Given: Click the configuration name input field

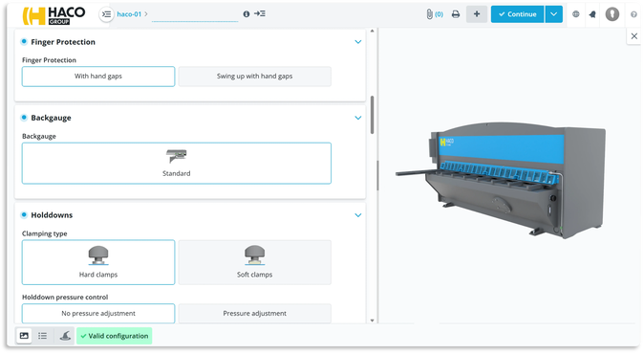Looking at the screenshot, I should point(195,14).
